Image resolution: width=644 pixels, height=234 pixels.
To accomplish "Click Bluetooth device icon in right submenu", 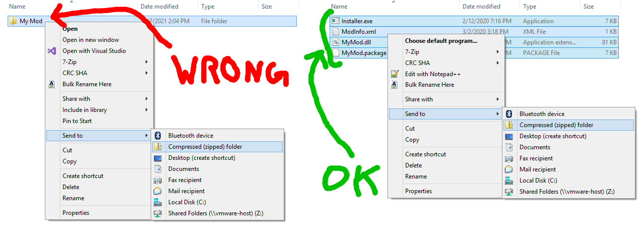I will tap(509, 114).
